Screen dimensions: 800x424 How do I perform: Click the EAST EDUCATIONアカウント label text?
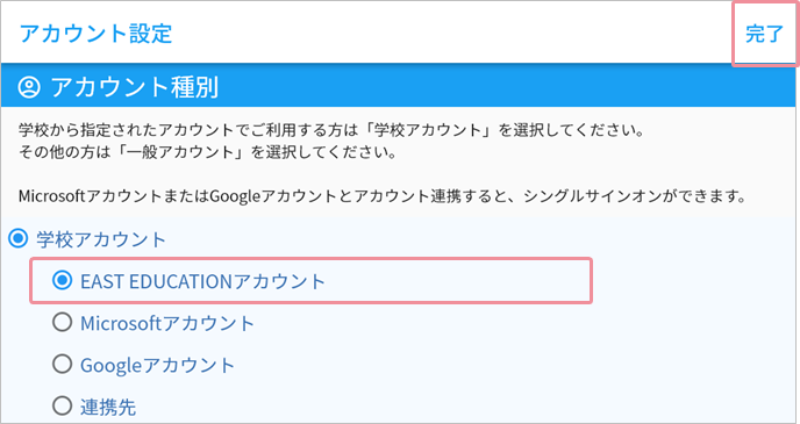pyautogui.click(x=203, y=281)
